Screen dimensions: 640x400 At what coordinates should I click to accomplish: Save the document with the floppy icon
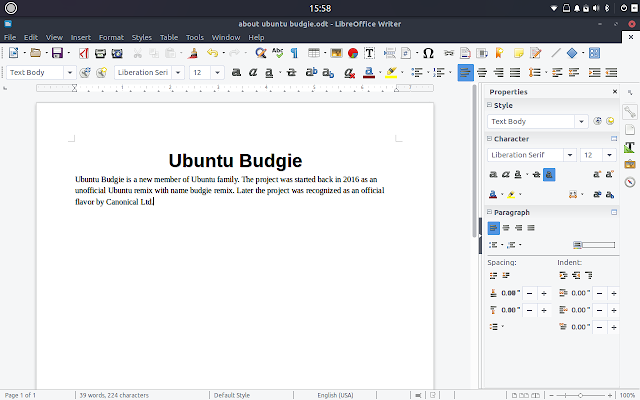(57, 53)
